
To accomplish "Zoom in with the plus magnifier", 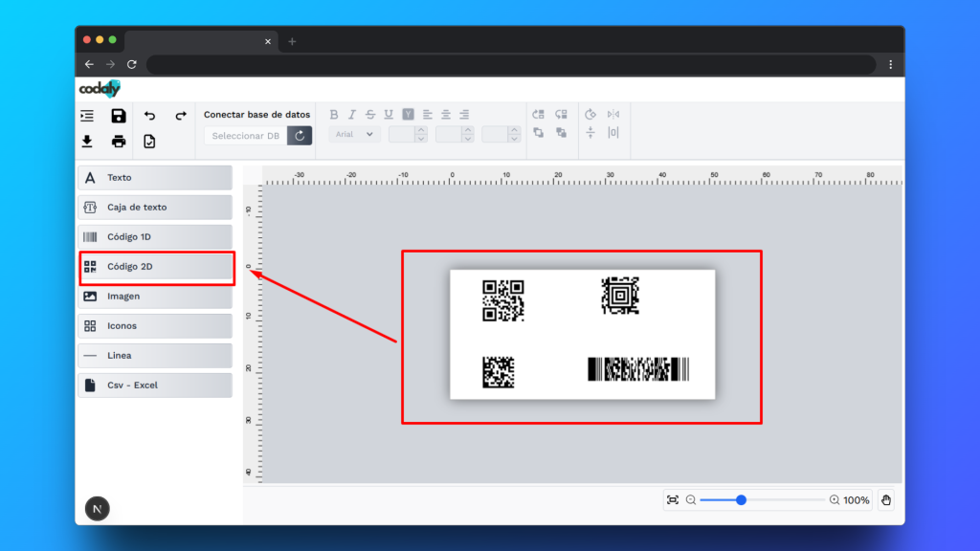I will pos(834,499).
